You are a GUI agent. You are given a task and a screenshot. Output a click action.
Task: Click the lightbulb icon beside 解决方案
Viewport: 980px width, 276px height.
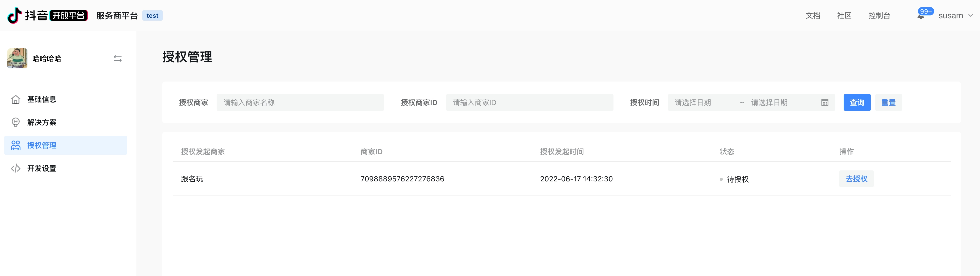(16, 122)
